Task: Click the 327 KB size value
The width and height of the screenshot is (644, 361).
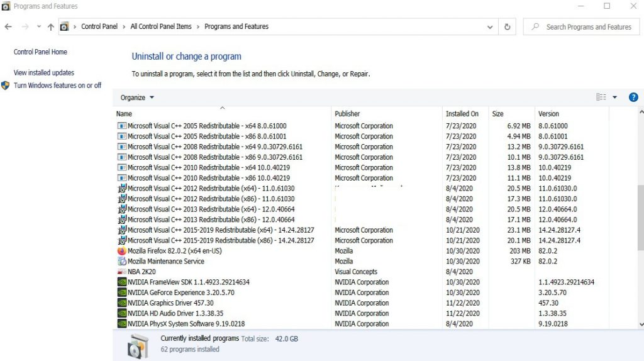Action: pyautogui.click(x=520, y=261)
